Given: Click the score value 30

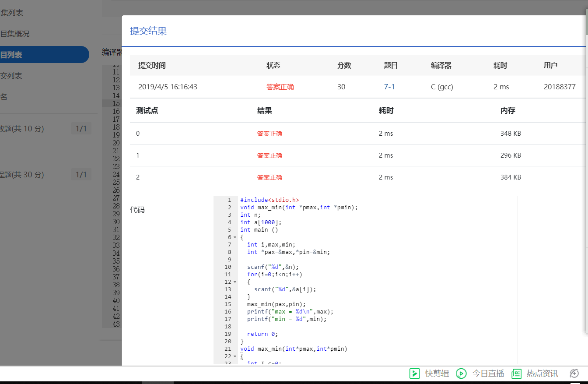Looking at the screenshot, I should (x=341, y=87).
